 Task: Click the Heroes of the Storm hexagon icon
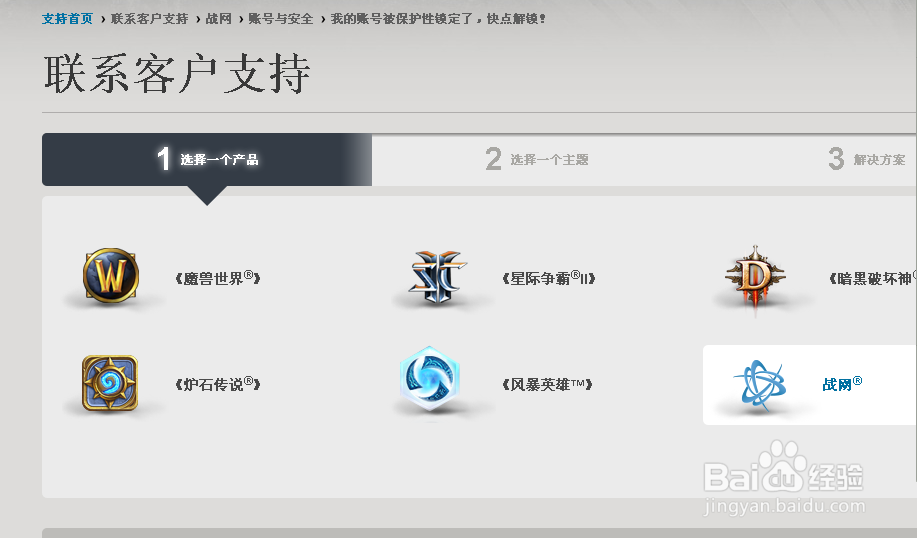430,378
